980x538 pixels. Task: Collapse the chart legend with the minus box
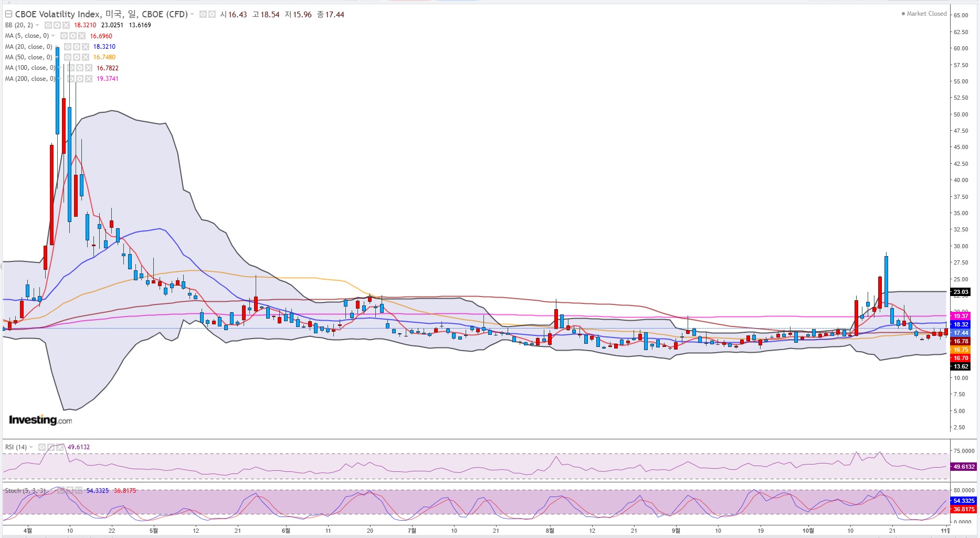(x=8, y=14)
